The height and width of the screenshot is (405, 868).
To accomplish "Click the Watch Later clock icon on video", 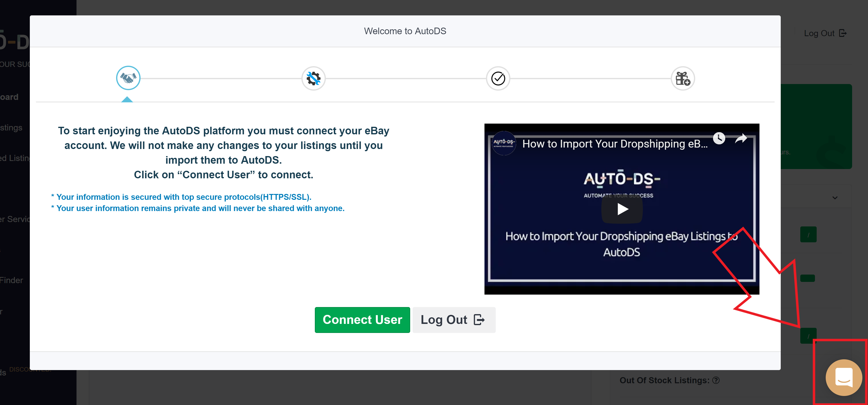I will 719,138.
